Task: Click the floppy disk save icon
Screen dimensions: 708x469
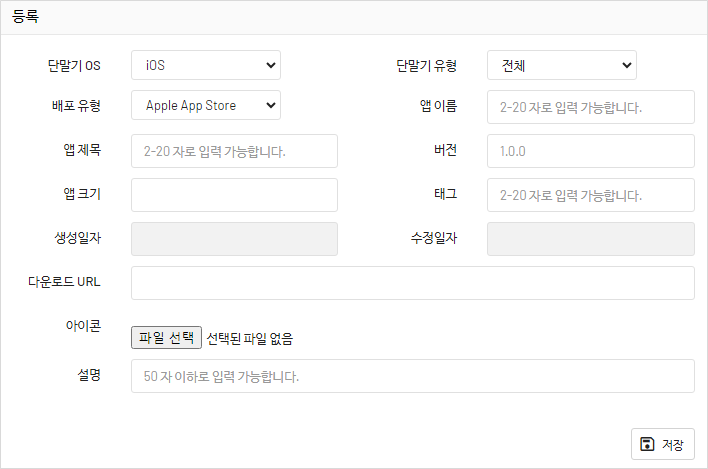Action: [647, 444]
